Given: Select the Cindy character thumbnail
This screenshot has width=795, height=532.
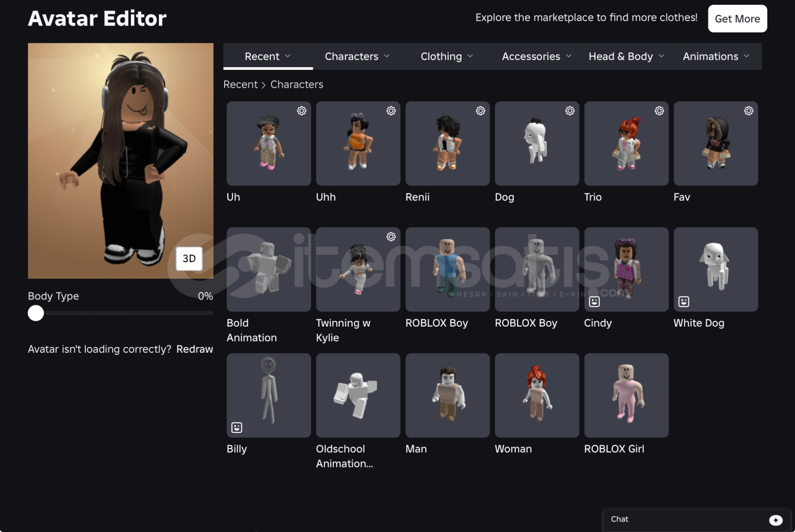Looking at the screenshot, I should pos(626,269).
